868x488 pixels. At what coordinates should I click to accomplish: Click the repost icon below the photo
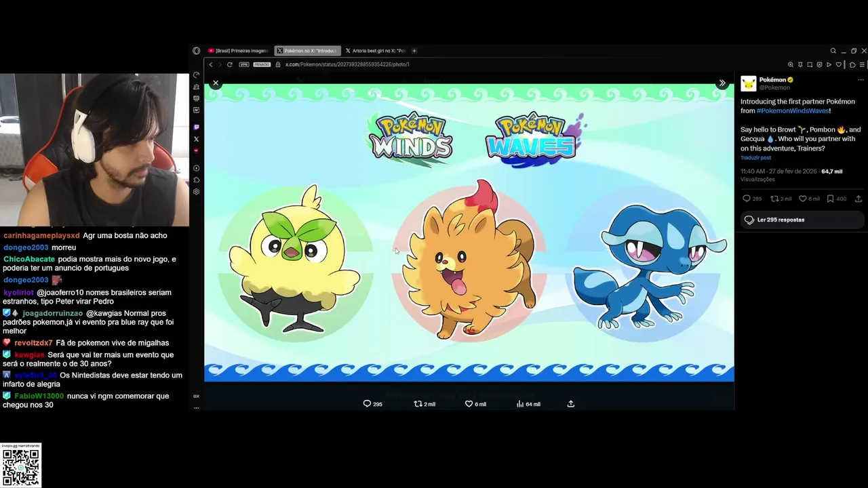[418, 403]
